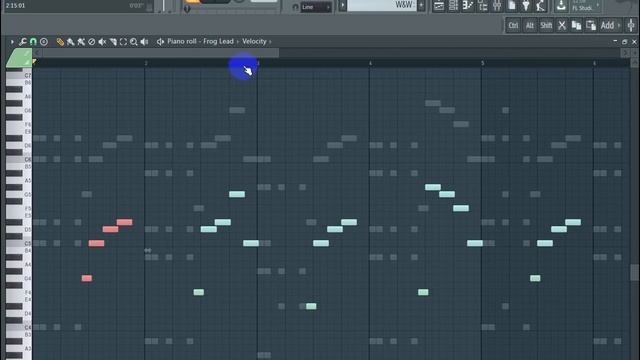Image resolution: width=640 pixels, height=360 pixels.
Task: Click bar 5 marker on timeline ruler
Action: 482,63
